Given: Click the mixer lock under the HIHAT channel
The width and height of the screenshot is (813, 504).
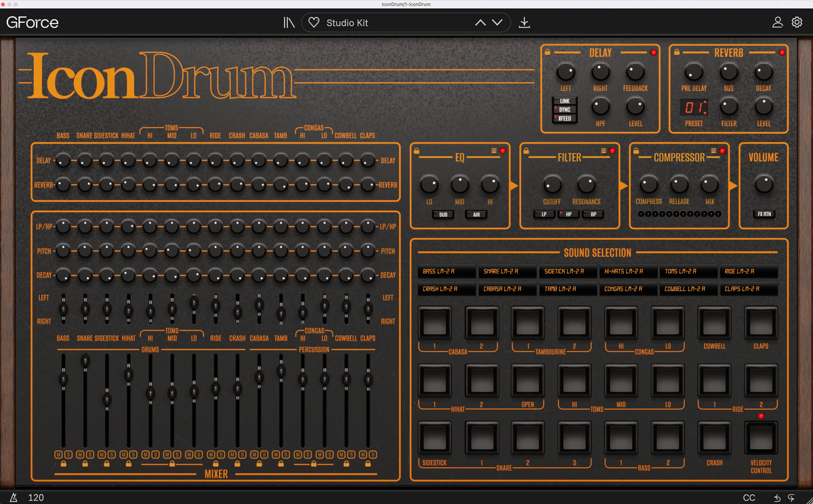Looking at the screenshot, I should coord(129,464).
